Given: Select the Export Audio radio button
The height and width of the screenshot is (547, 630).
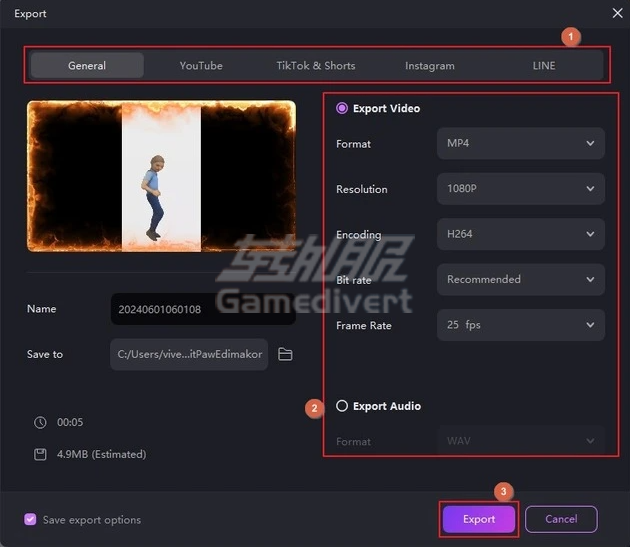Looking at the screenshot, I should point(343,406).
